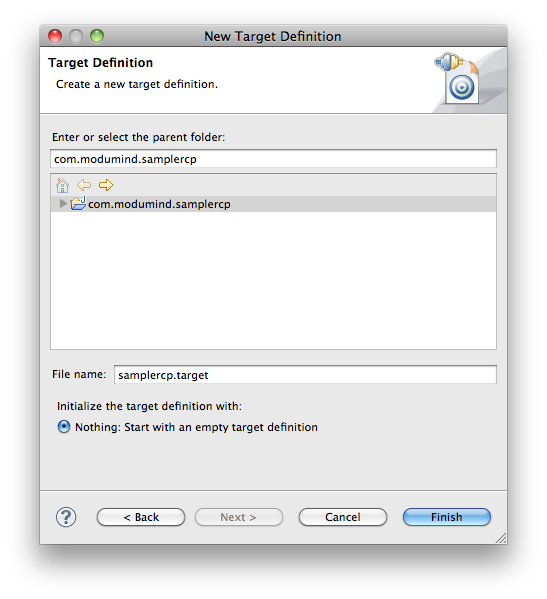This screenshot has width=547, height=599.
Task: Focus the parent folder text field
Action: (273, 159)
